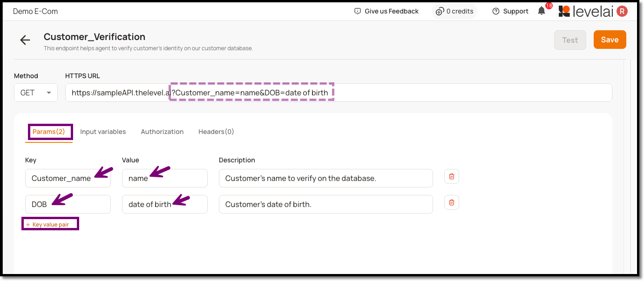Delete the Customer_name parameter row

point(451,176)
